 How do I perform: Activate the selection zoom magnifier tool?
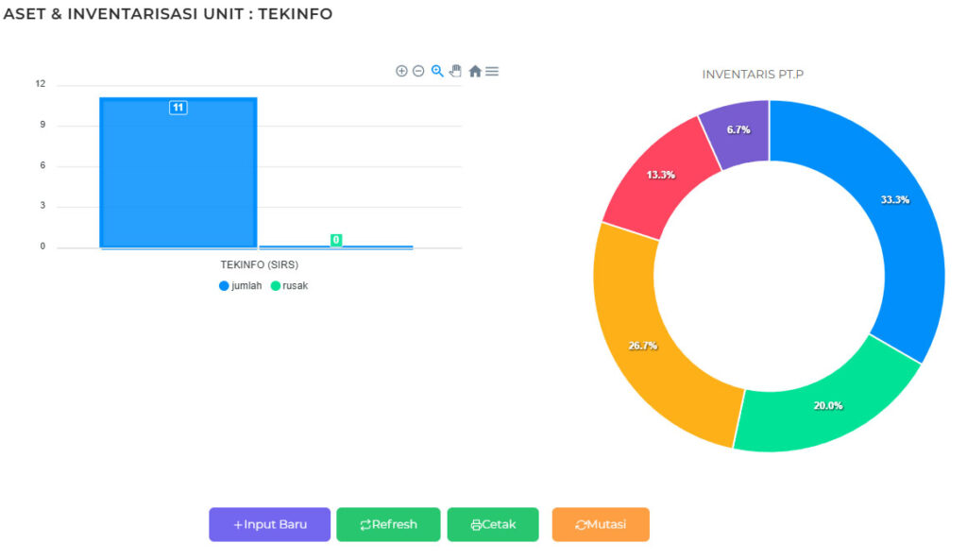(437, 71)
